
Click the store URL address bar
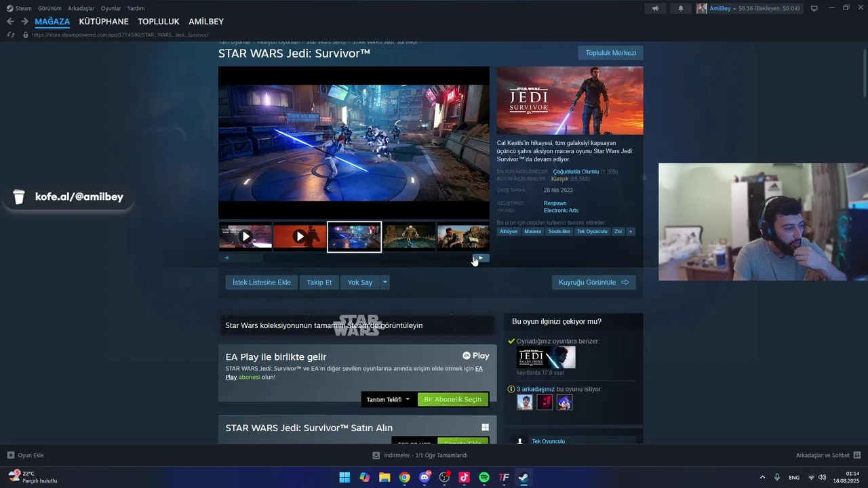(120, 35)
